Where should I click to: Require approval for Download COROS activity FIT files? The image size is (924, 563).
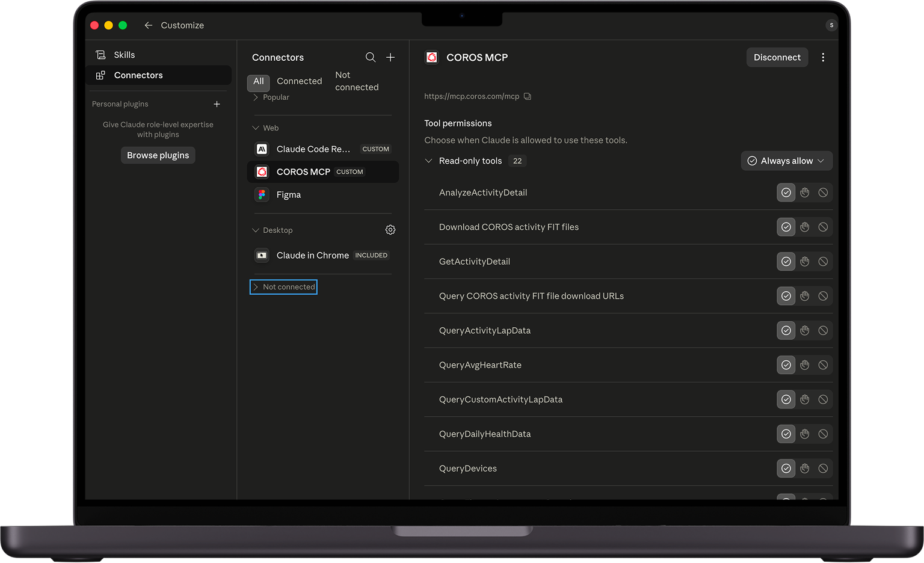805,227
